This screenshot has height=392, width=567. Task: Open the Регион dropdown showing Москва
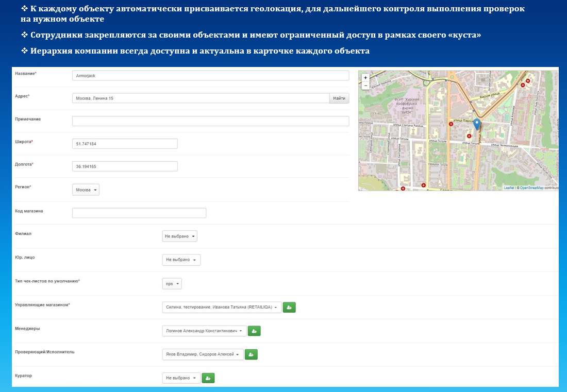click(86, 190)
